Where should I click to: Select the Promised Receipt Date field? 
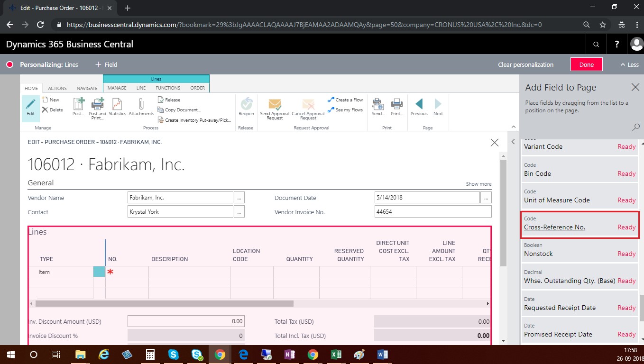580,331
